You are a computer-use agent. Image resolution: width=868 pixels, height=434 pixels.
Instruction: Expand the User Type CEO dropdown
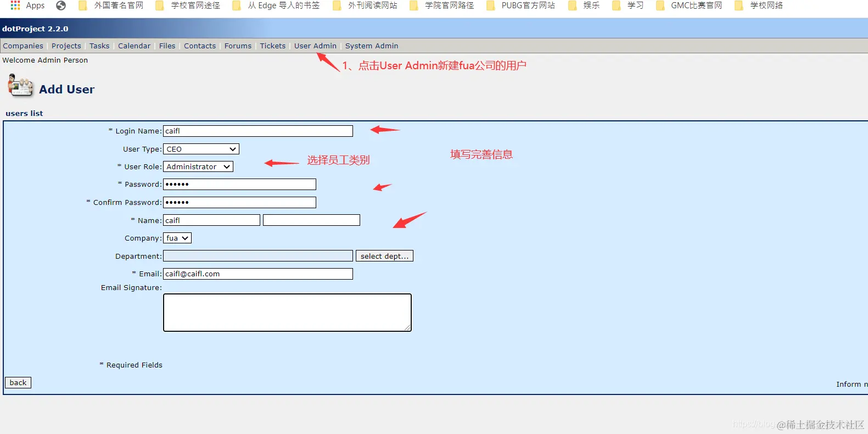[201, 149]
